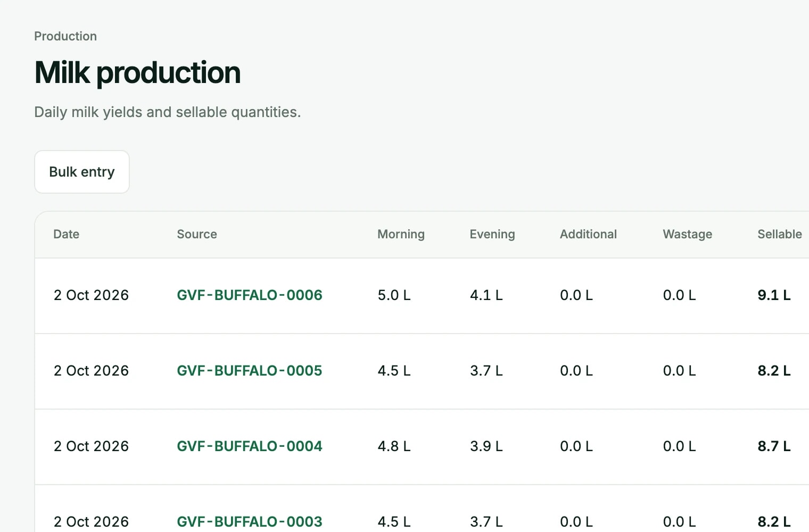809x532 pixels.
Task: Click the Production breadcrumb label
Action: click(x=65, y=36)
